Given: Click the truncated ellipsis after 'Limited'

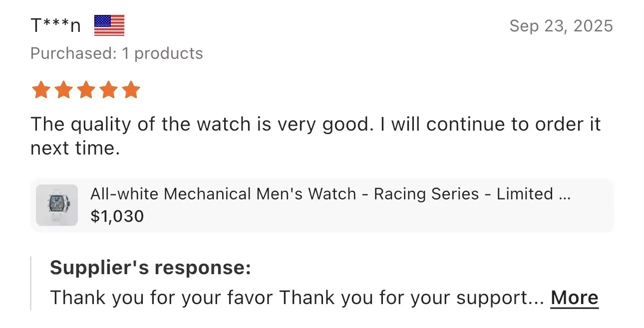Looking at the screenshot, I should click(x=564, y=194).
